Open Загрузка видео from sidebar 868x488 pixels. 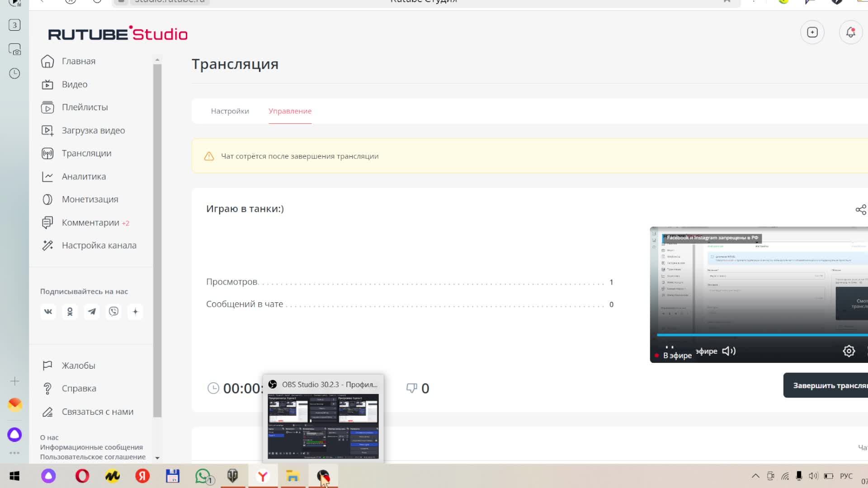tap(93, 130)
